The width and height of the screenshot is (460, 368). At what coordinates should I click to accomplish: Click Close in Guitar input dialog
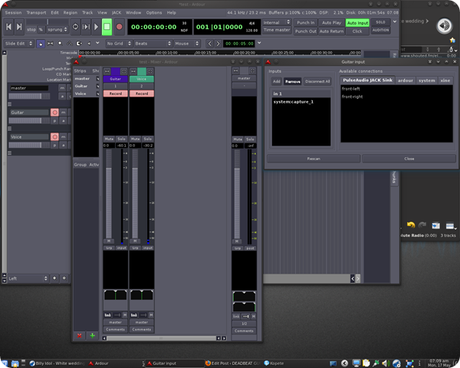tap(409, 159)
